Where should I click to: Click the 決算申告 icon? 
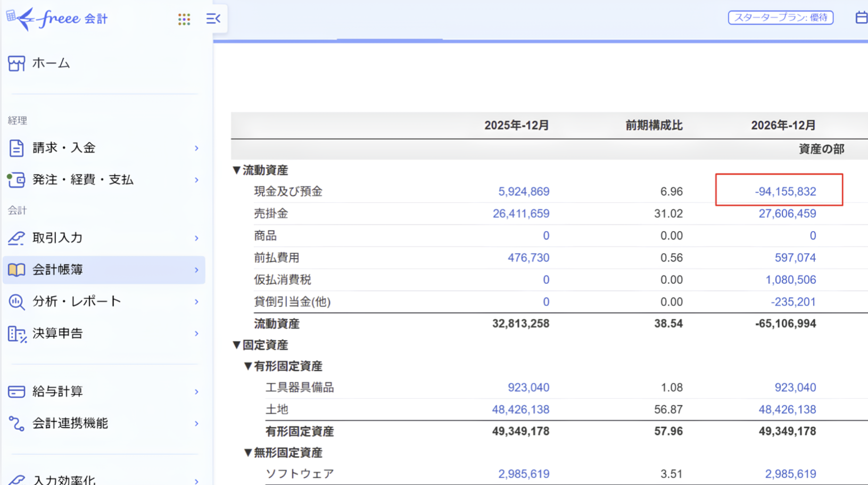(x=16, y=334)
